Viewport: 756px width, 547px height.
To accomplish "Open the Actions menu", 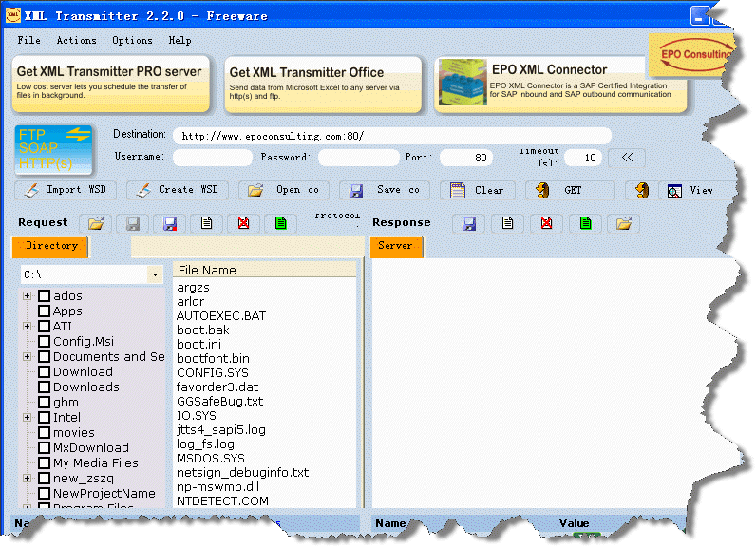I will pos(76,41).
